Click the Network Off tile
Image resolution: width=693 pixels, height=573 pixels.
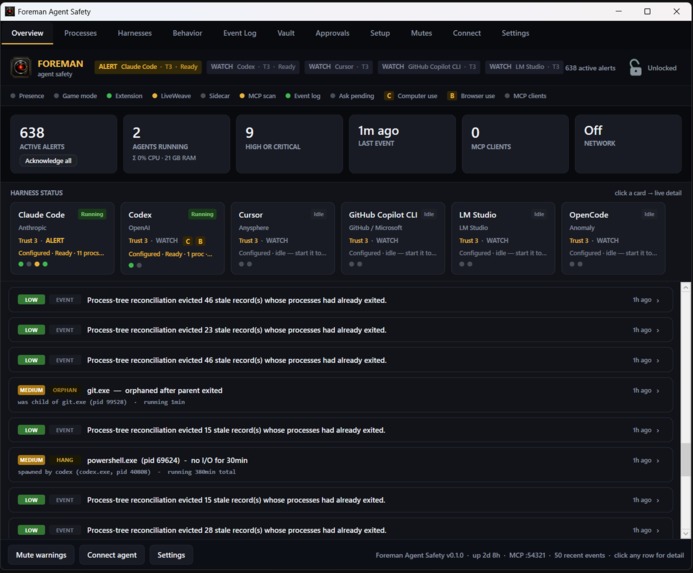[628, 144]
